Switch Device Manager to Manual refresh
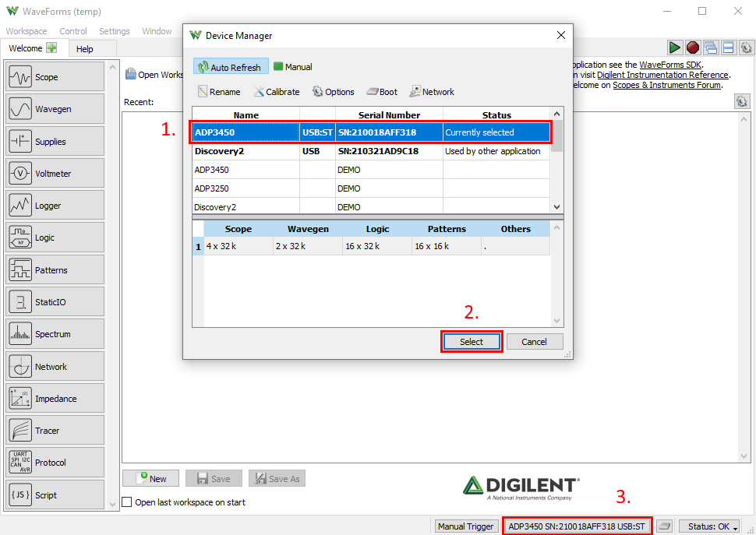 click(x=293, y=67)
